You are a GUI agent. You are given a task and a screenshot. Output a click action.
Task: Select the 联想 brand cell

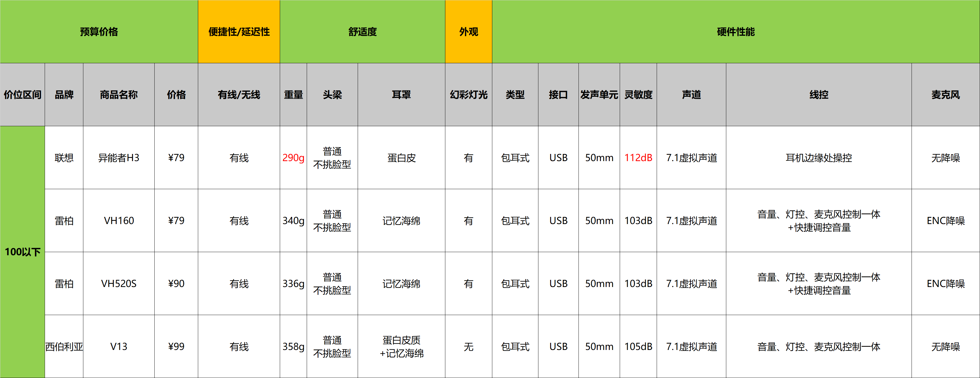click(64, 157)
